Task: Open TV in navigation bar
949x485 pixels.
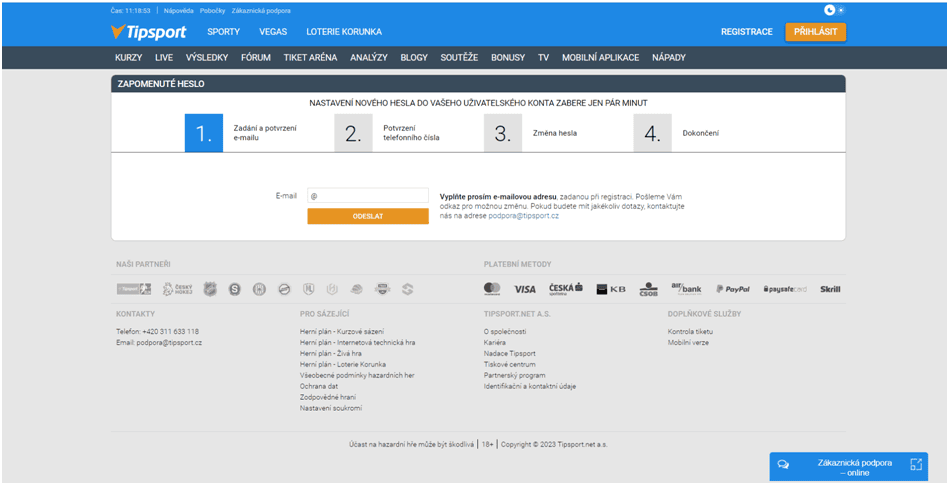Action: click(x=543, y=58)
